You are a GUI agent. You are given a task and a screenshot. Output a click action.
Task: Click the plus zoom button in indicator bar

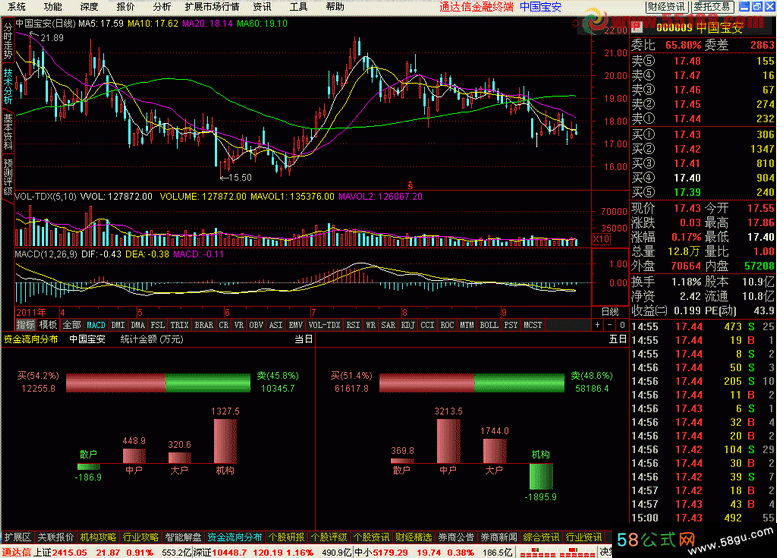click(598, 325)
